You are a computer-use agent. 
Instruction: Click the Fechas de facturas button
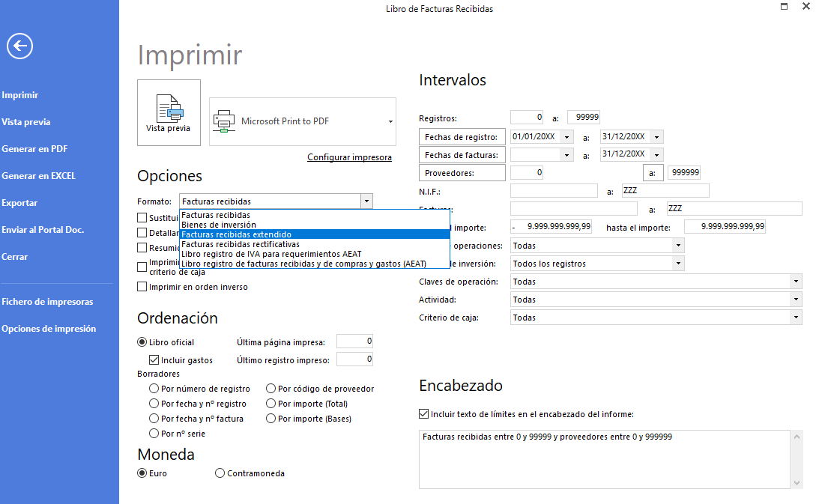click(x=462, y=155)
